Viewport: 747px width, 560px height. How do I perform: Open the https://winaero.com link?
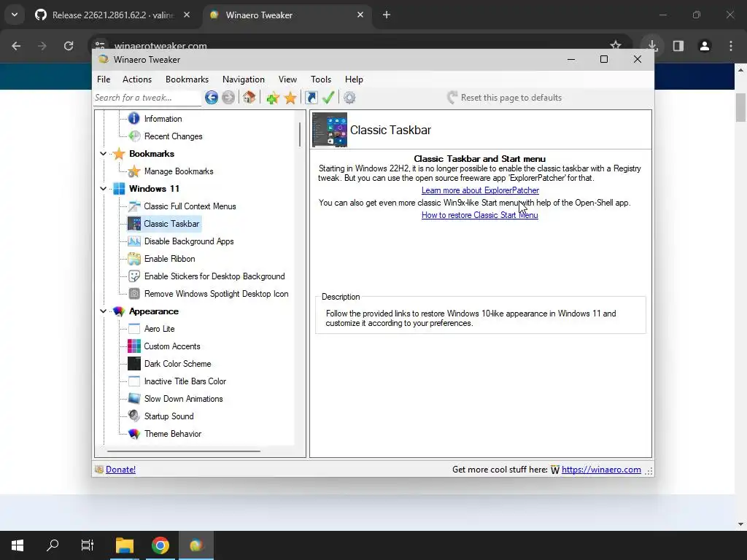[x=601, y=470]
